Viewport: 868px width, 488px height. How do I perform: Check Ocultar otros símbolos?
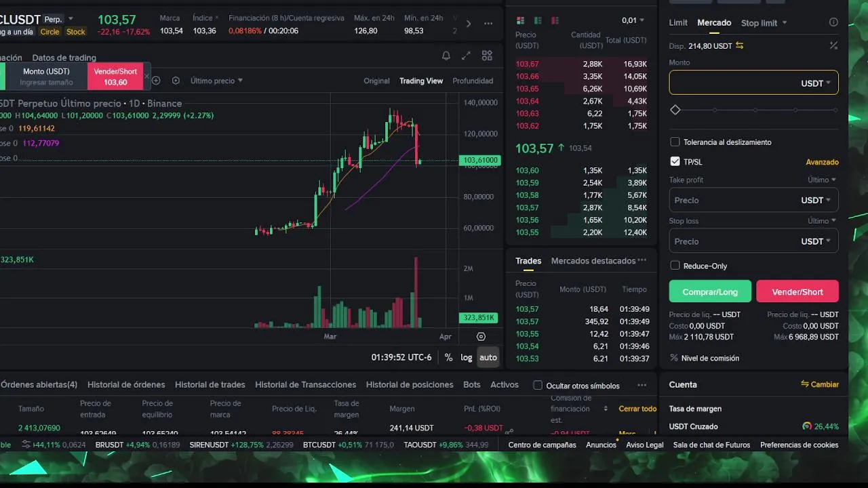click(538, 386)
